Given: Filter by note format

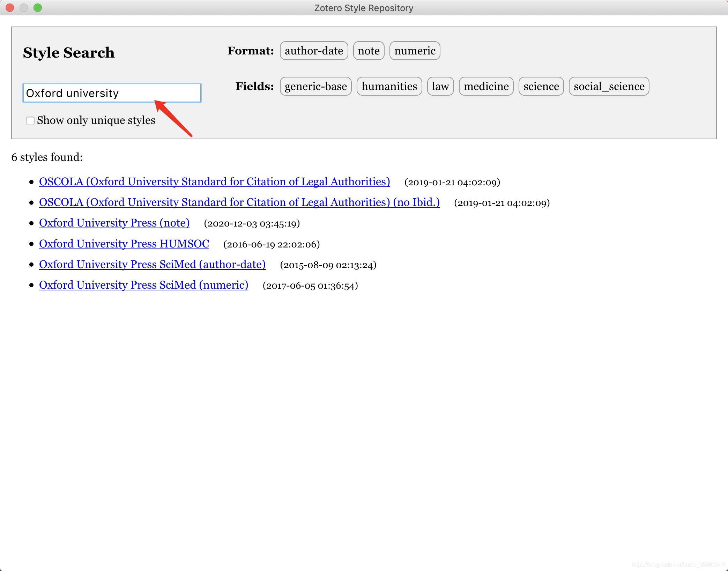Looking at the screenshot, I should click(369, 51).
